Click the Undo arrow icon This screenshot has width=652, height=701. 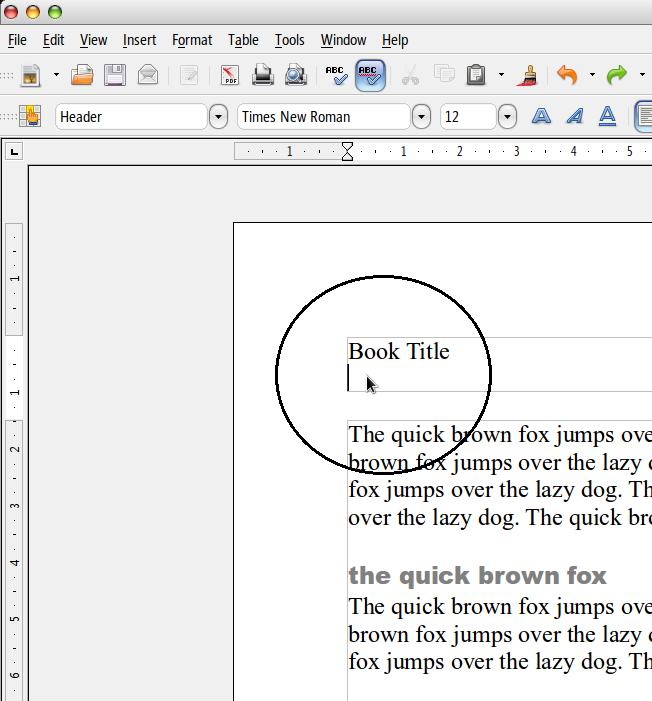[x=568, y=75]
